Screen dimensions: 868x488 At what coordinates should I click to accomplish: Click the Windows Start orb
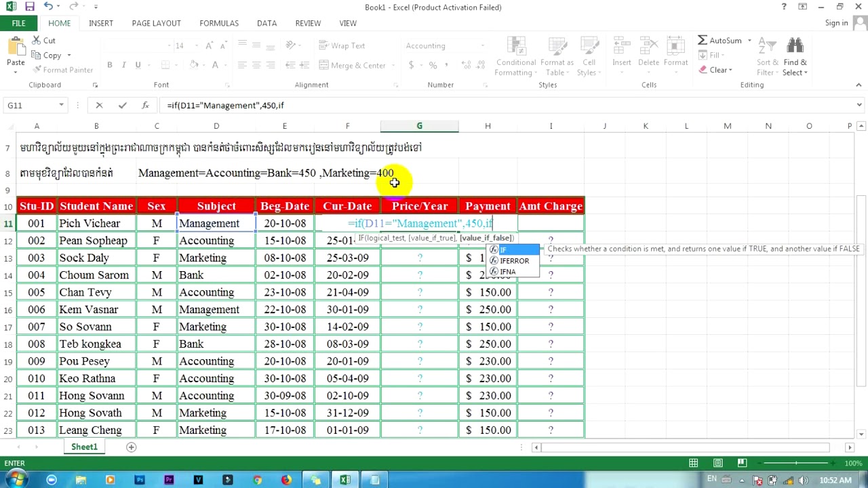click(16, 479)
